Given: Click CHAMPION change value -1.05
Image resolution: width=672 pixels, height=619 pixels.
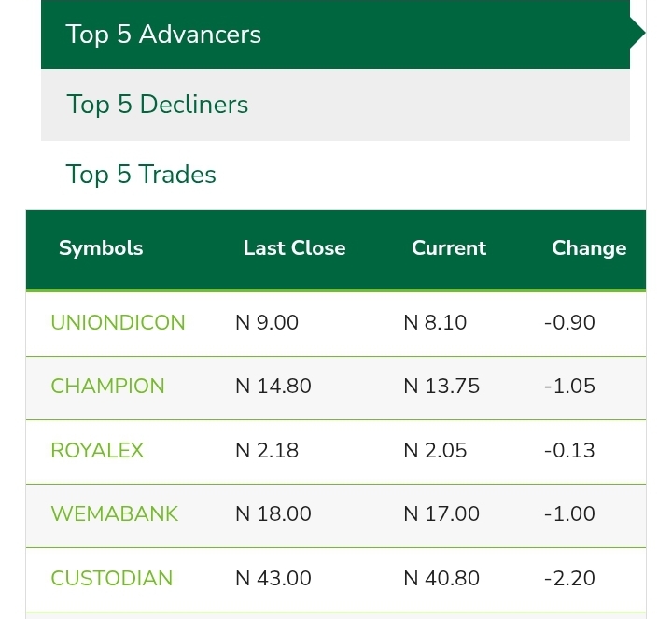Looking at the screenshot, I should tap(569, 387).
